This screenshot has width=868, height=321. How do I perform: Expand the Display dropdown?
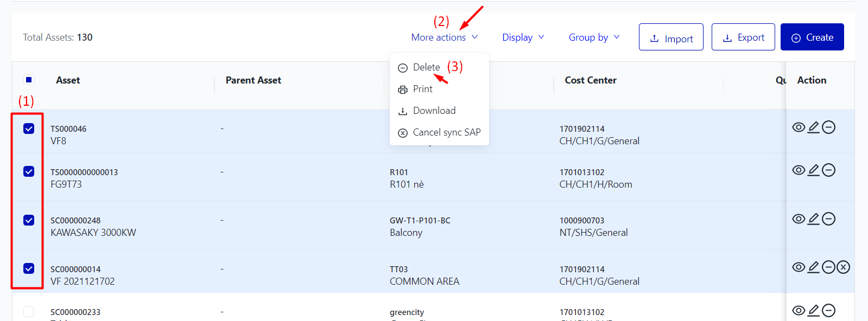tap(523, 37)
